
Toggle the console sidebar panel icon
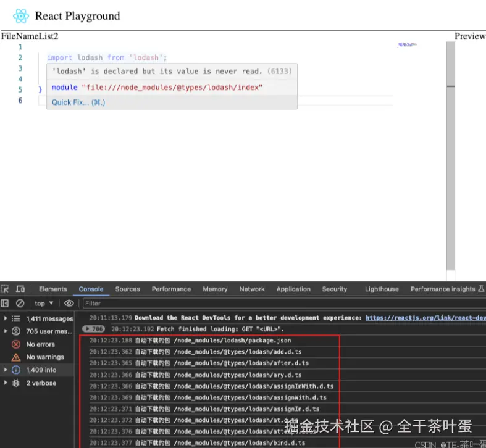tap(5, 304)
